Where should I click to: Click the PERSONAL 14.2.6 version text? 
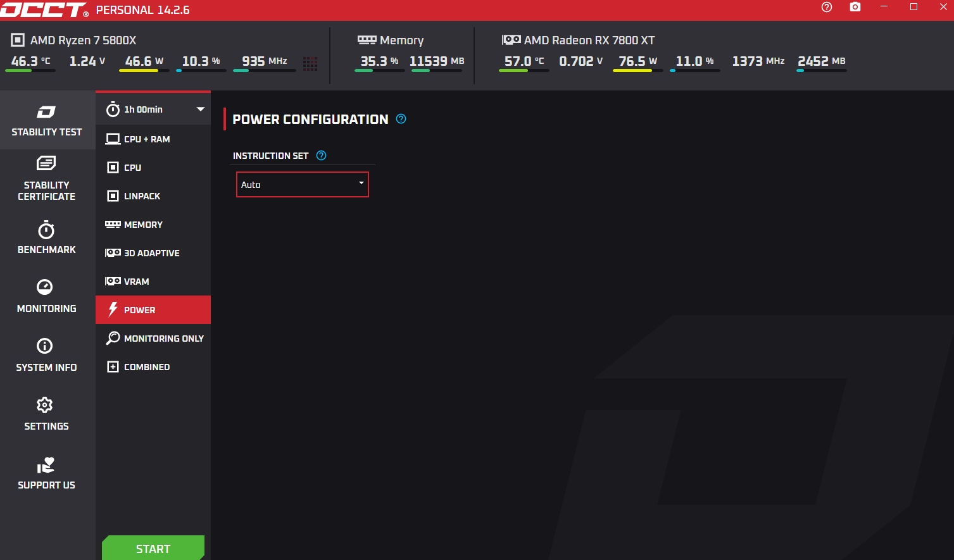tap(143, 10)
